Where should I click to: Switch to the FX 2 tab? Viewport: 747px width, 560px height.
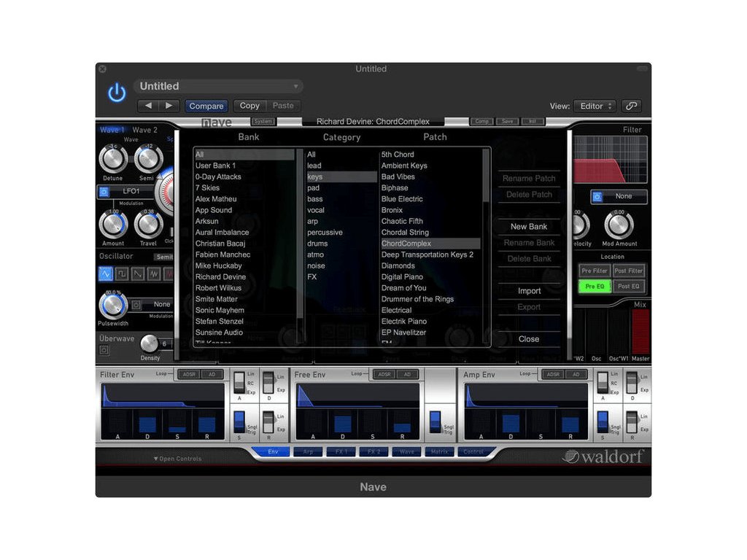point(373,451)
